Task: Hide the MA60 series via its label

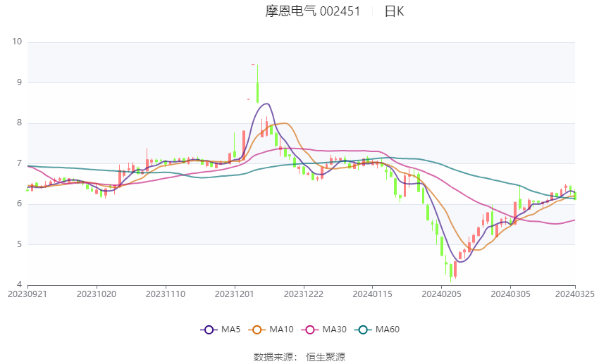Action: [388, 330]
